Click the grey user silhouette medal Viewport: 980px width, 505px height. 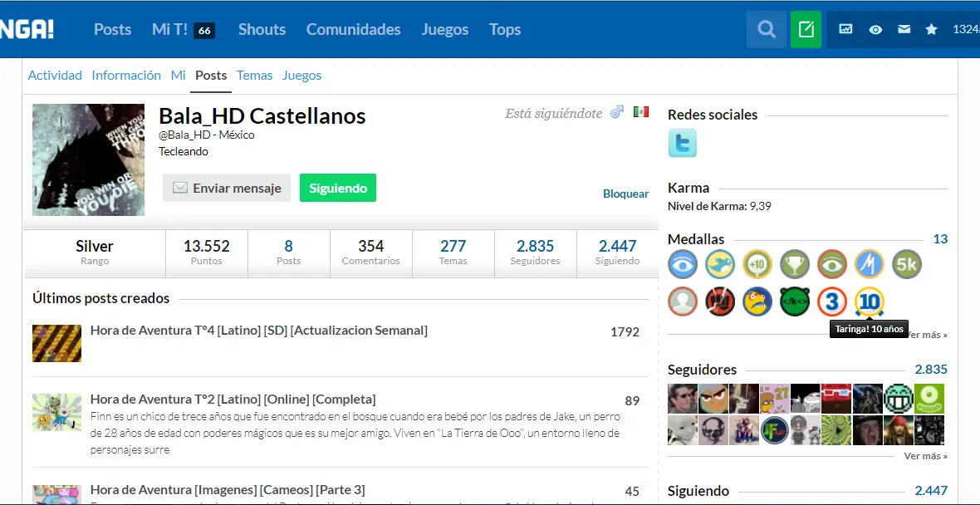[683, 302]
